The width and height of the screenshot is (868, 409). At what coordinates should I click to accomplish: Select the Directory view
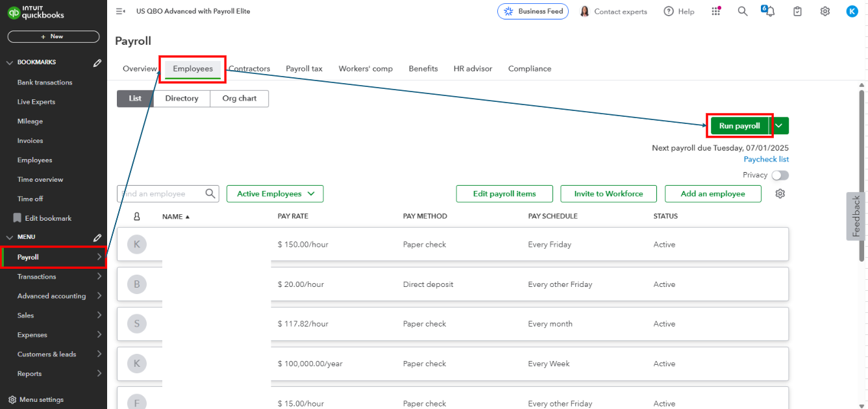click(182, 99)
